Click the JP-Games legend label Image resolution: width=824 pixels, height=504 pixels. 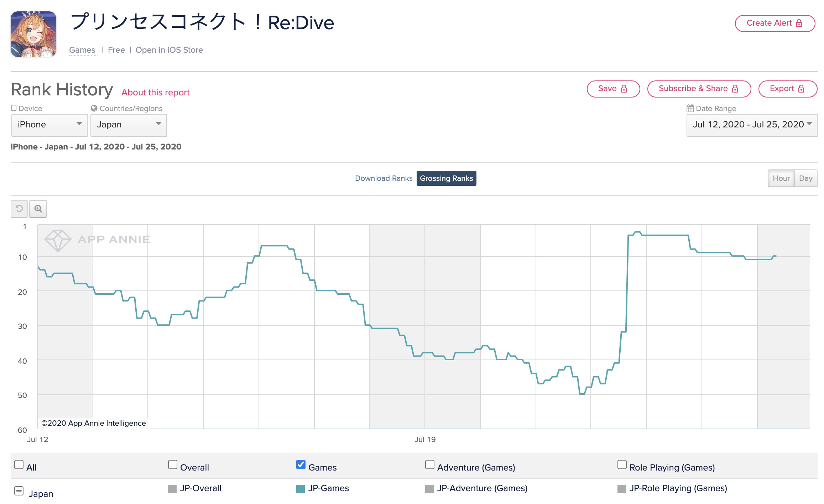tap(329, 488)
